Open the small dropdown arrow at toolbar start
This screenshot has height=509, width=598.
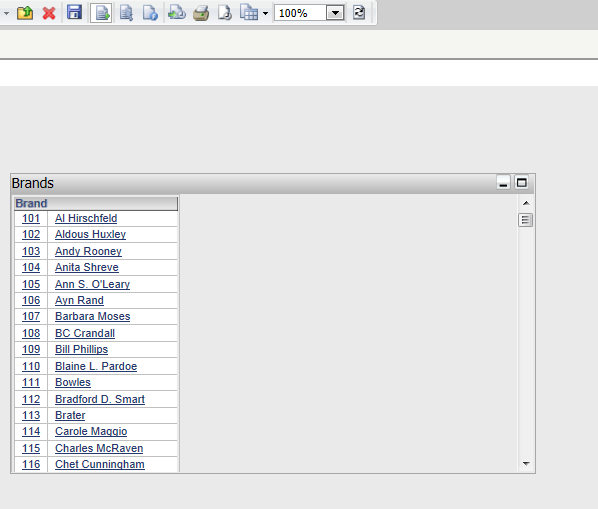pyautogui.click(x=6, y=13)
